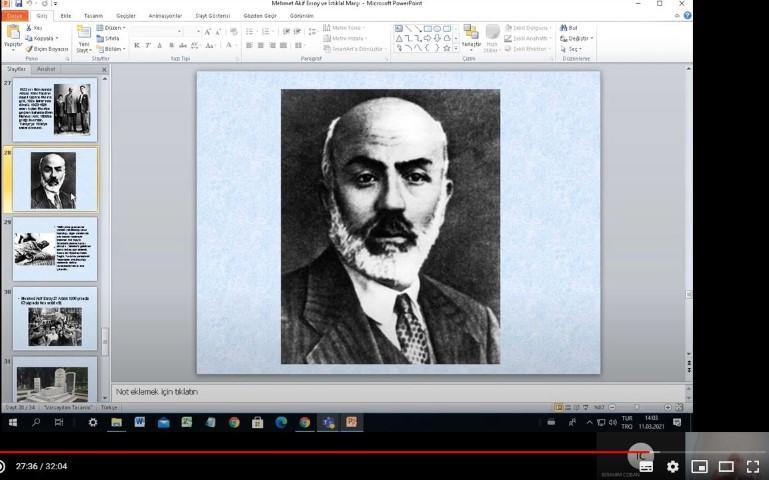769x480 pixels.
Task: Click Kes (Cut) in the clipboard group
Action: [x=34, y=28]
